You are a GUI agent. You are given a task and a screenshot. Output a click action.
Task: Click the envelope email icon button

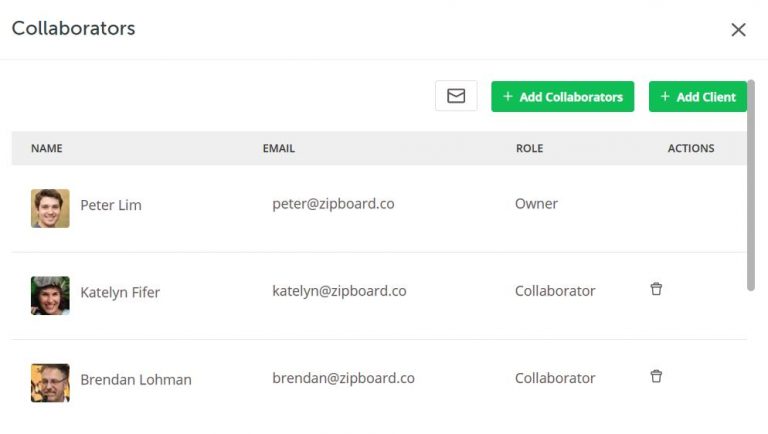point(456,96)
